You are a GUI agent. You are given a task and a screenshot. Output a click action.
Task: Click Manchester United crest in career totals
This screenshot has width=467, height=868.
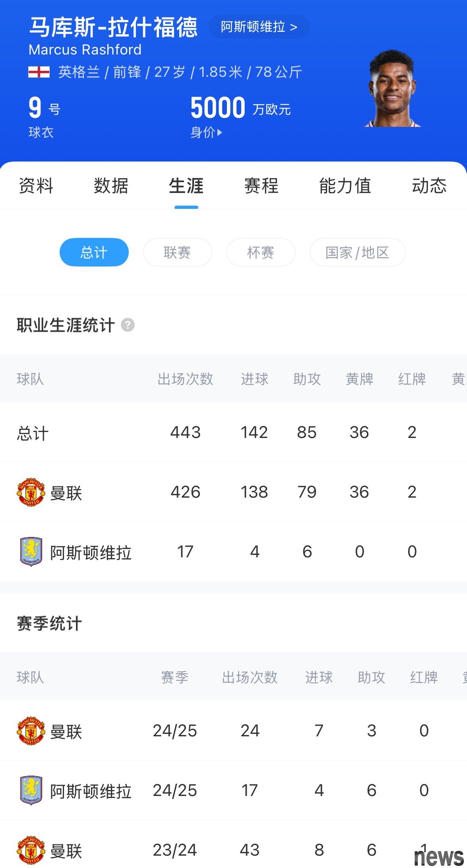tap(31, 492)
